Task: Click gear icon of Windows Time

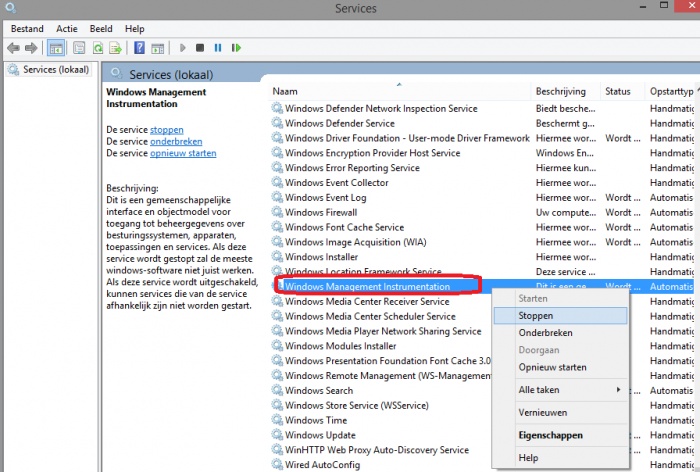Action: point(277,420)
